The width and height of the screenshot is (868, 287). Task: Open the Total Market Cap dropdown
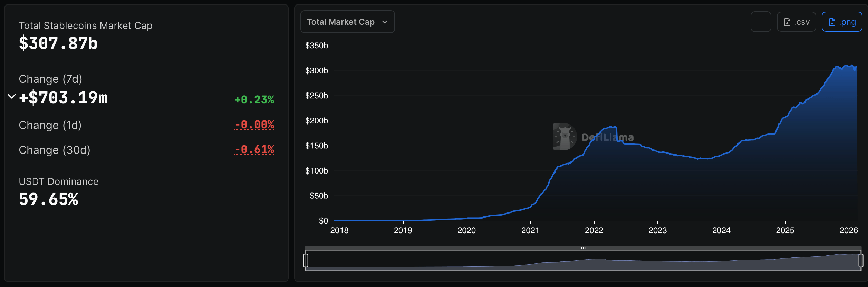pyautogui.click(x=347, y=22)
